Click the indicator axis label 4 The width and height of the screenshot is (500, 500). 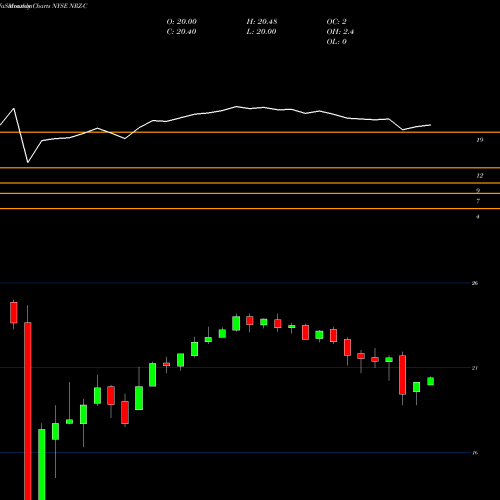[478, 217]
